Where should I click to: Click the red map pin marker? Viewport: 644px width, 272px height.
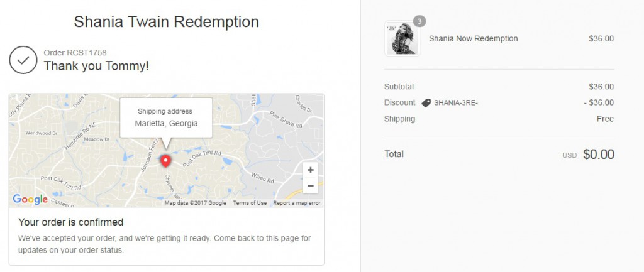166,161
